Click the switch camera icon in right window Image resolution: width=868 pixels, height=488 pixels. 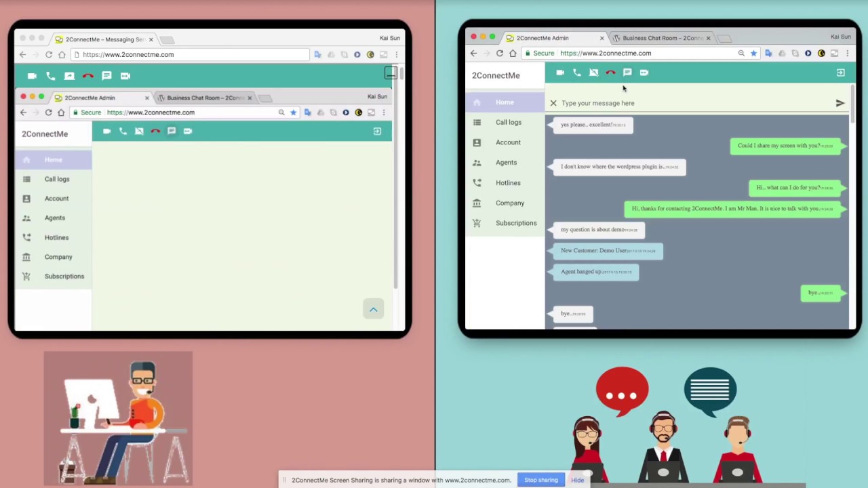(644, 73)
